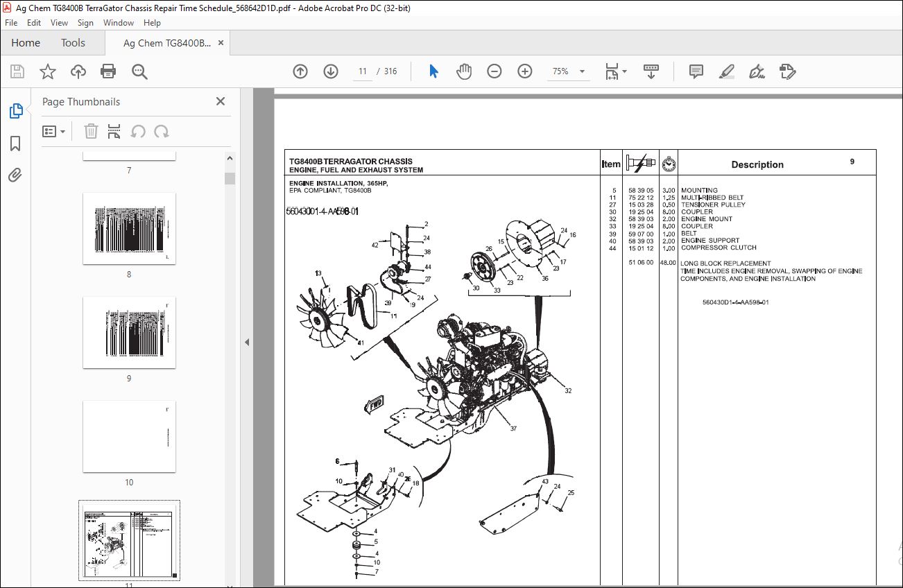Open the Sign menu
The width and height of the screenshot is (903, 588).
tap(85, 23)
